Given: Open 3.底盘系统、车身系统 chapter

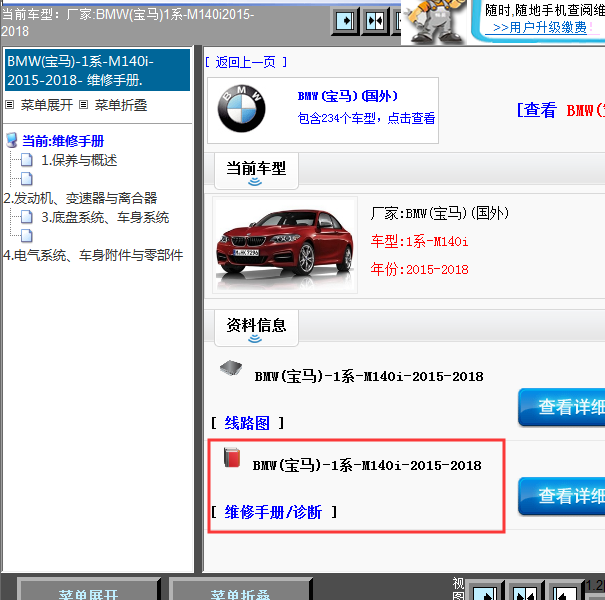Looking at the screenshot, I should [105, 217].
